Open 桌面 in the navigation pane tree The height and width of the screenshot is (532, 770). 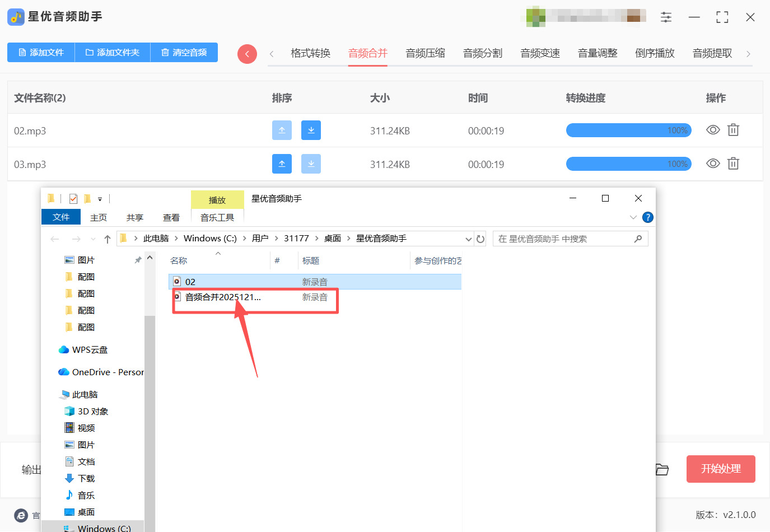(80, 512)
